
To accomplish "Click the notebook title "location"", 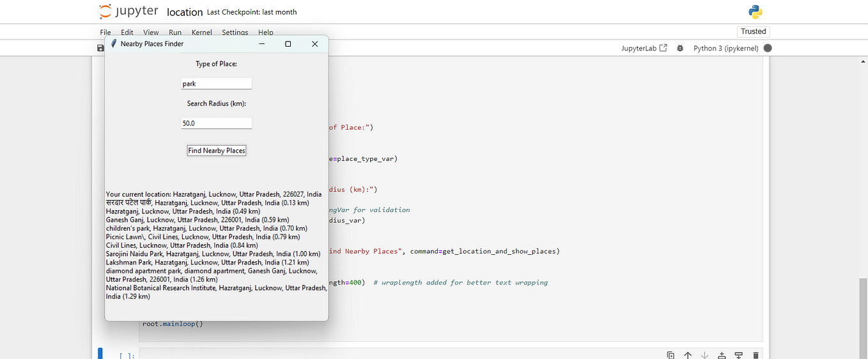I will pos(185,12).
